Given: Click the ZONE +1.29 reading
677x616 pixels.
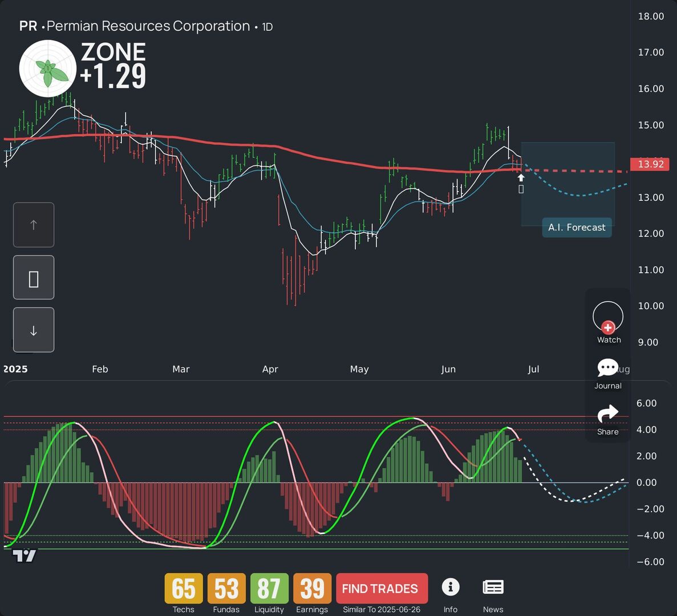Looking at the screenshot, I should pyautogui.click(x=113, y=65).
